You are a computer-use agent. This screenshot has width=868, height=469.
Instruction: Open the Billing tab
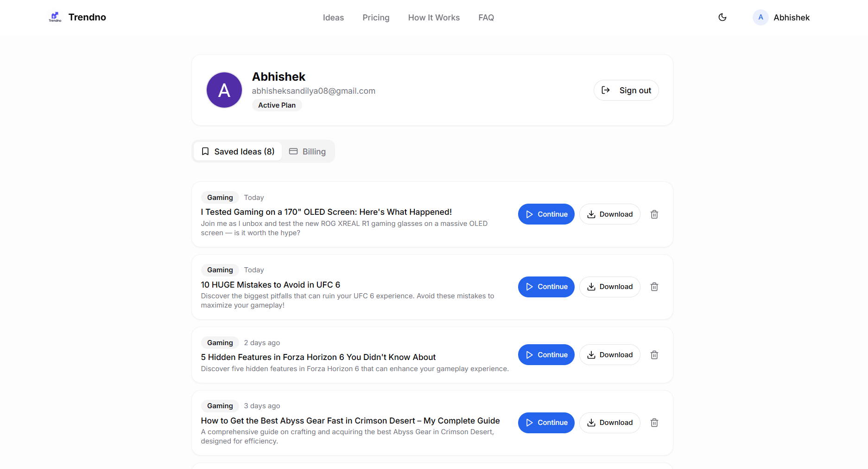307,152
